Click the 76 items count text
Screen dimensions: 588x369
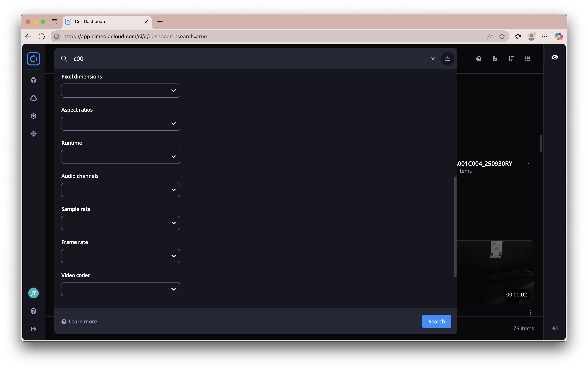coord(523,328)
